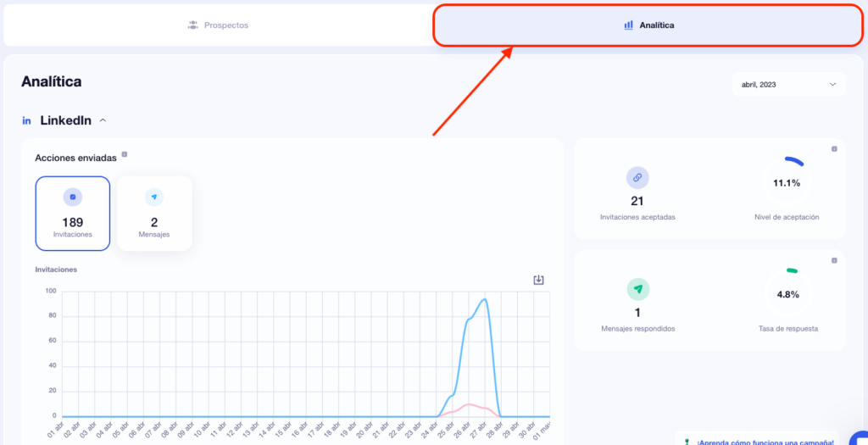Click info icon on the acceptance card
This screenshot has height=445, width=868.
(x=834, y=149)
